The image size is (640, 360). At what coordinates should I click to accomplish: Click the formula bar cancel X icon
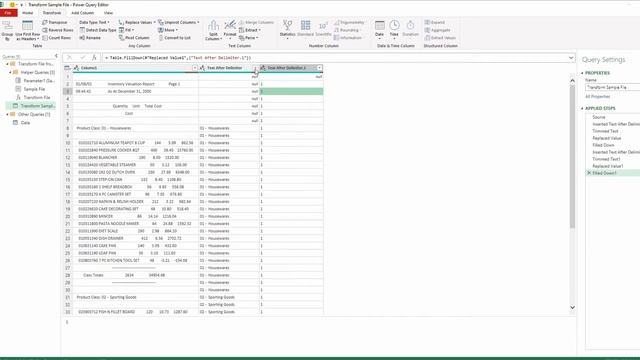(69, 58)
